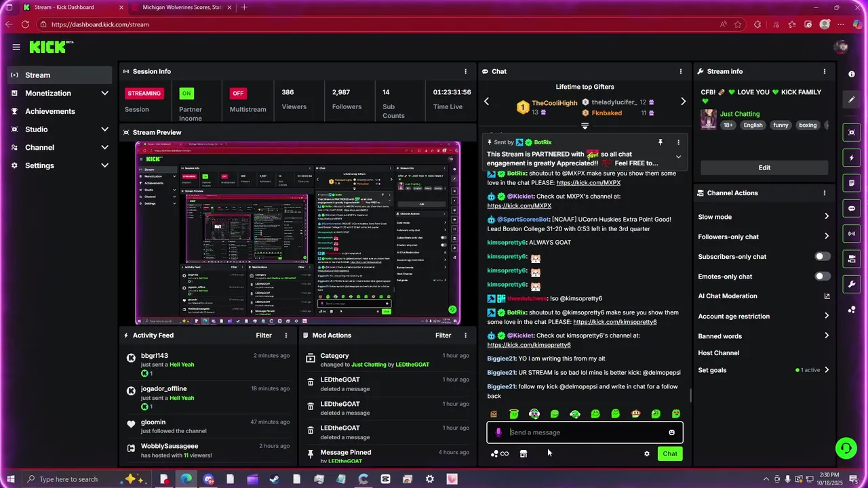The height and width of the screenshot is (488, 868).
Task: Click the infinity points icon below chat
Action: 500,454
